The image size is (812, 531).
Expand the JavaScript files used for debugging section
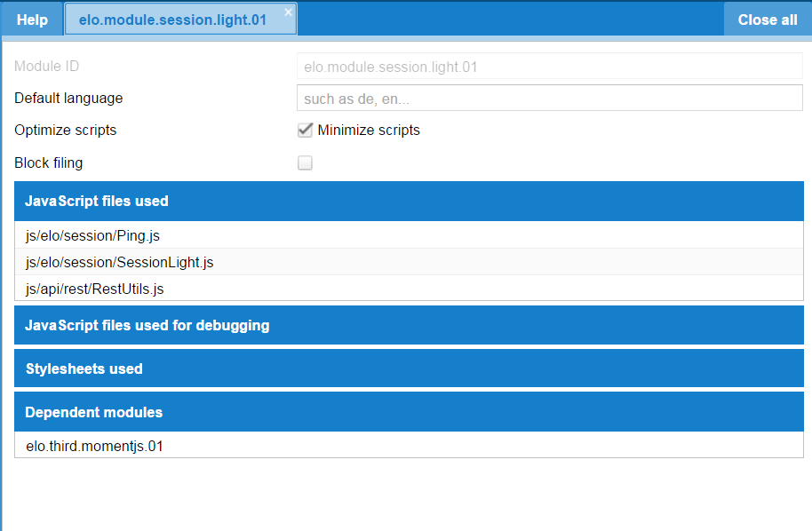click(x=406, y=325)
